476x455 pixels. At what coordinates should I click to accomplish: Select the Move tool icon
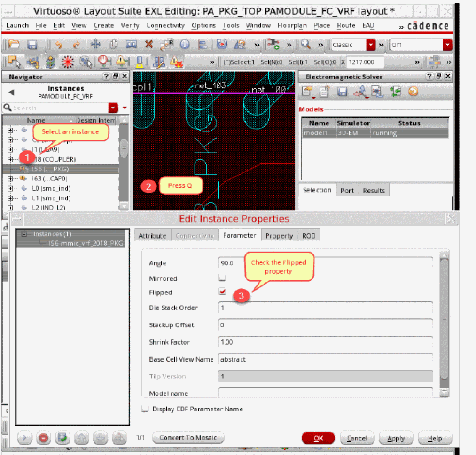[95, 44]
